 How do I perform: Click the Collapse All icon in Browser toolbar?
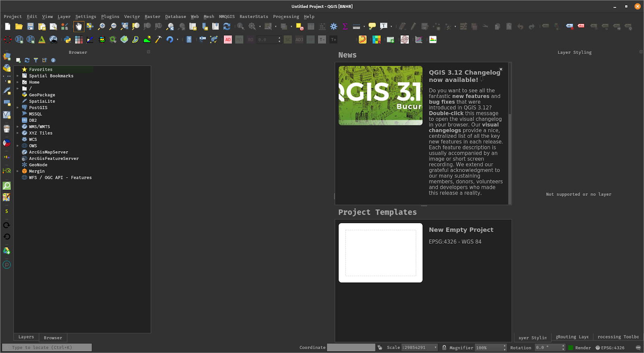tap(44, 60)
